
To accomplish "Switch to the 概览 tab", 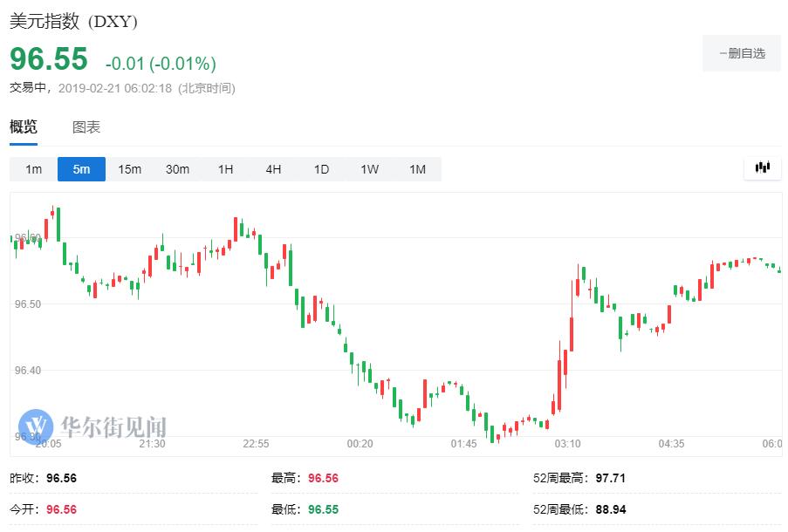I will point(24,127).
